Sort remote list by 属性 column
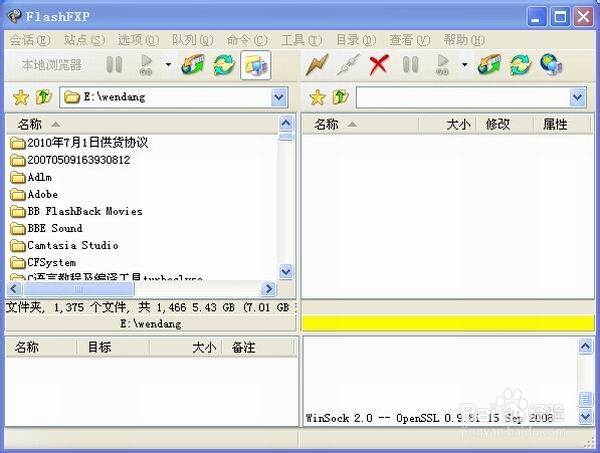 [x=562, y=124]
